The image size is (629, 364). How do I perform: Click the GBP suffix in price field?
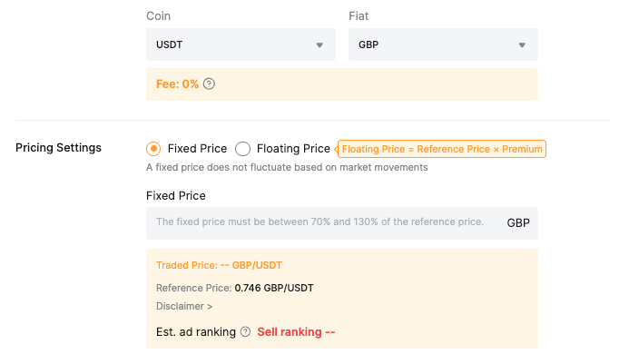tap(518, 222)
